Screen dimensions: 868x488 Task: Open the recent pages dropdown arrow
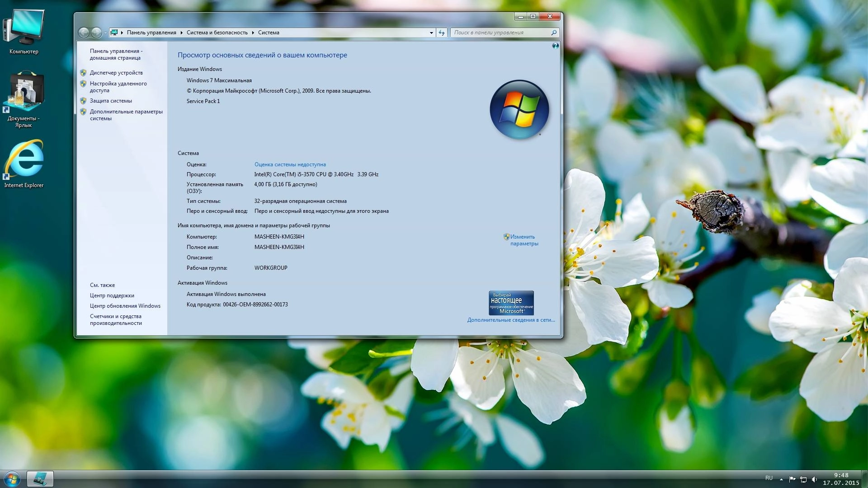point(105,33)
